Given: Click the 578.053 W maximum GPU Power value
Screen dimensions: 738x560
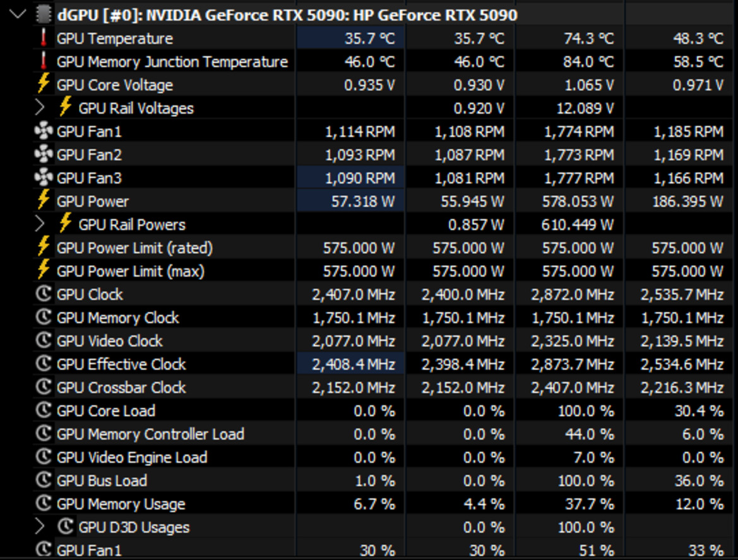Looking at the screenshot, I should pos(578,201).
